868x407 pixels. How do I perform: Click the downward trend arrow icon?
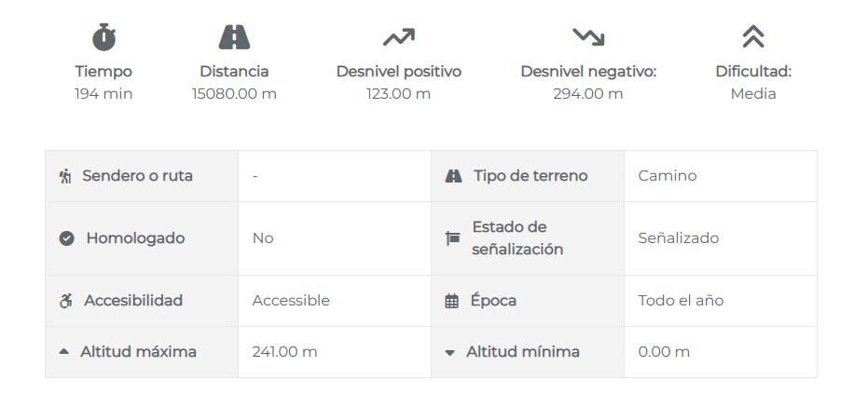pos(588,37)
